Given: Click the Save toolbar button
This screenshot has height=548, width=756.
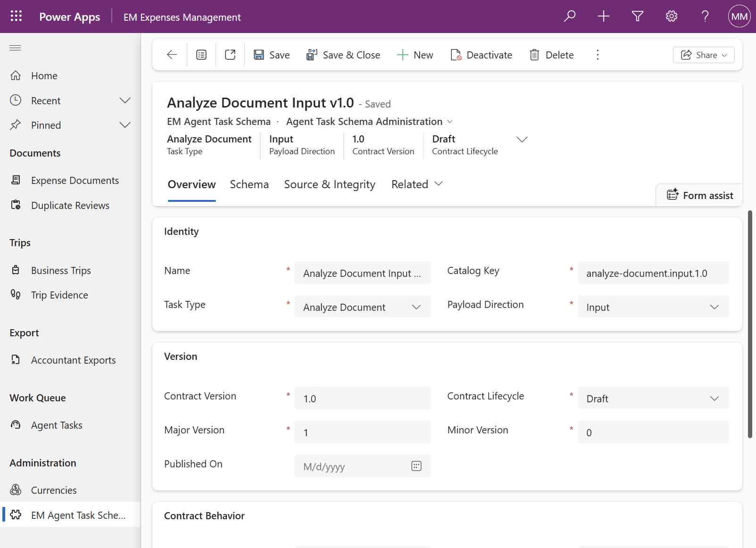Looking at the screenshot, I should pyautogui.click(x=272, y=55).
